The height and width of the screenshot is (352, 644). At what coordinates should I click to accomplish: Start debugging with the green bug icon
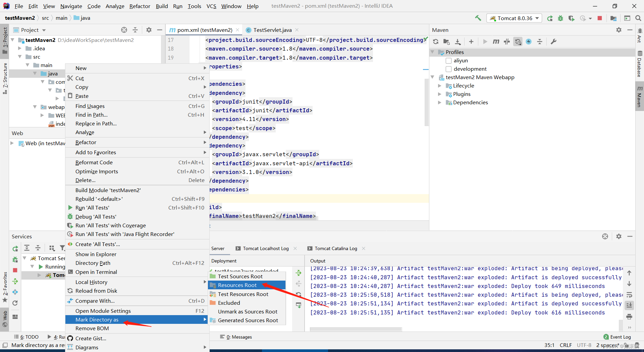tap(560, 18)
